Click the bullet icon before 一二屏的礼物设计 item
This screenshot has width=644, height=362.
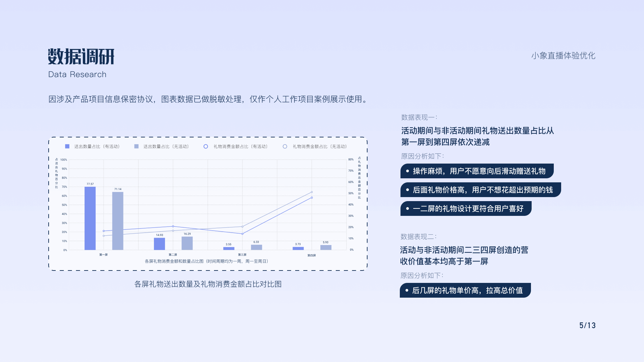(408, 208)
